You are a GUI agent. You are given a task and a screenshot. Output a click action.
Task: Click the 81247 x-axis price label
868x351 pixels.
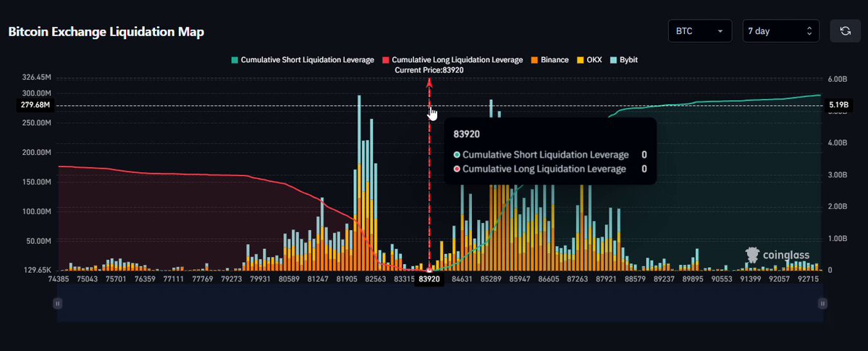[318, 279]
